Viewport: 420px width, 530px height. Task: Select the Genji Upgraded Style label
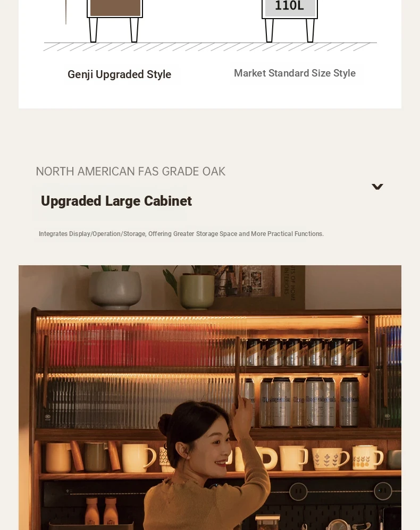(120, 74)
